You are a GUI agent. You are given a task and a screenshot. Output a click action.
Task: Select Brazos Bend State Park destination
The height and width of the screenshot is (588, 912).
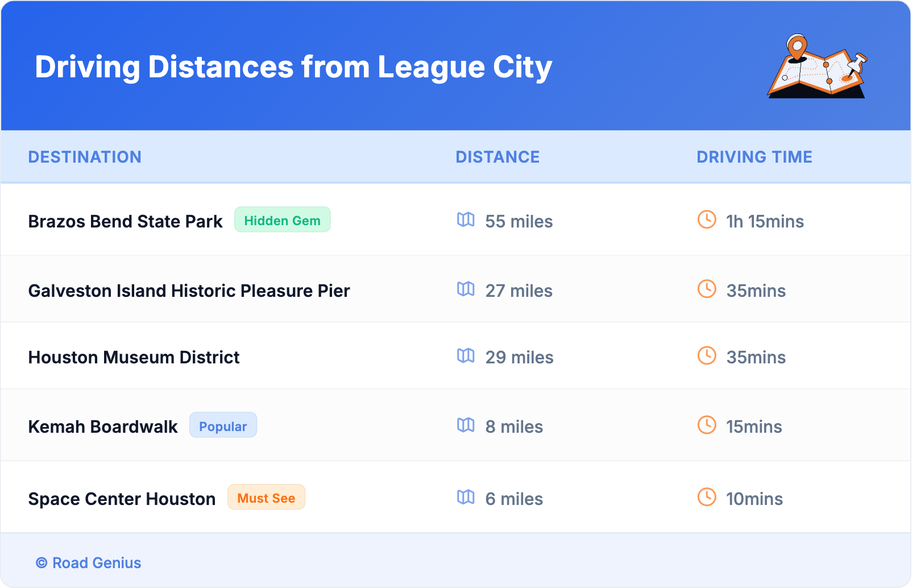click(125, 221)
